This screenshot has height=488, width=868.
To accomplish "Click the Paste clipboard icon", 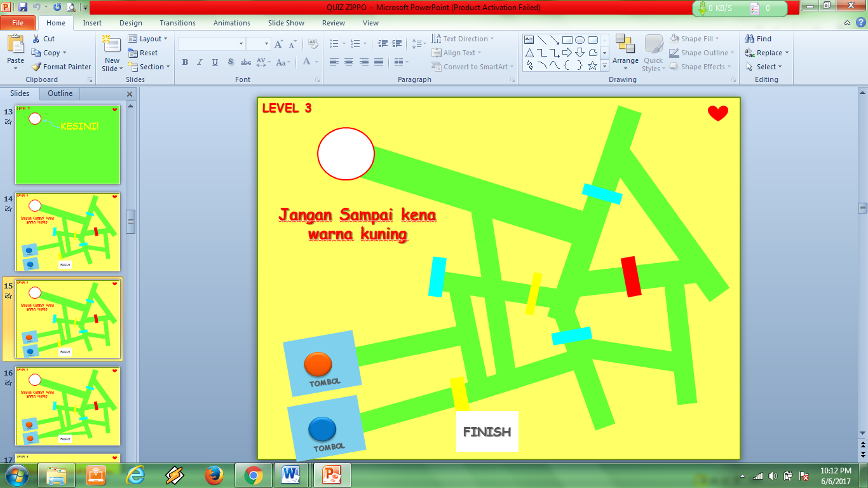I will click(x=15, y=45).
